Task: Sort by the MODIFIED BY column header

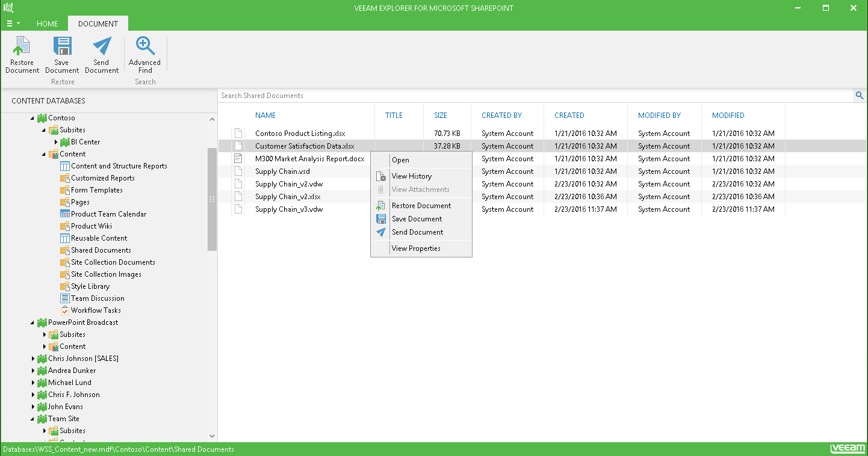Action: [x=660, y=116]
